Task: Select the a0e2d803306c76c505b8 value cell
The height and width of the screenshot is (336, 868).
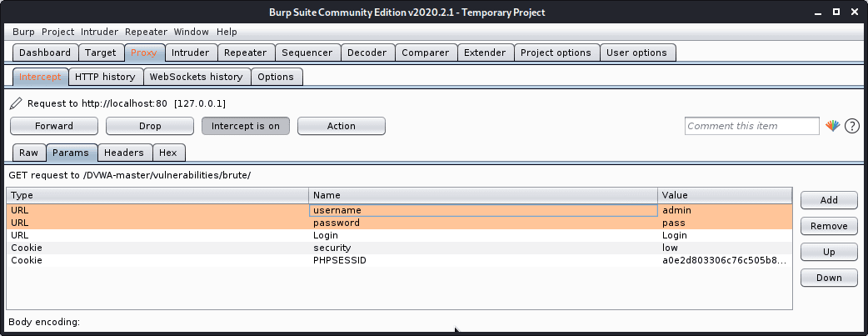Action: [x=726, y=260]
